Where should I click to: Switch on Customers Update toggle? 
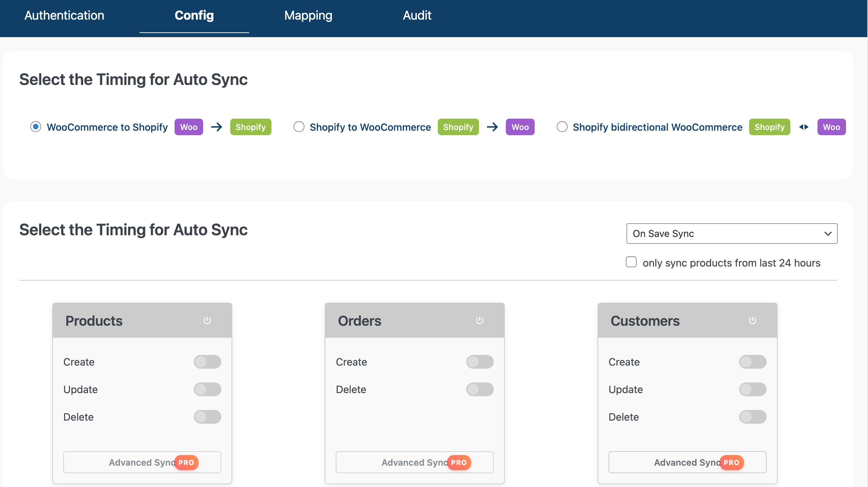(753, 389)
